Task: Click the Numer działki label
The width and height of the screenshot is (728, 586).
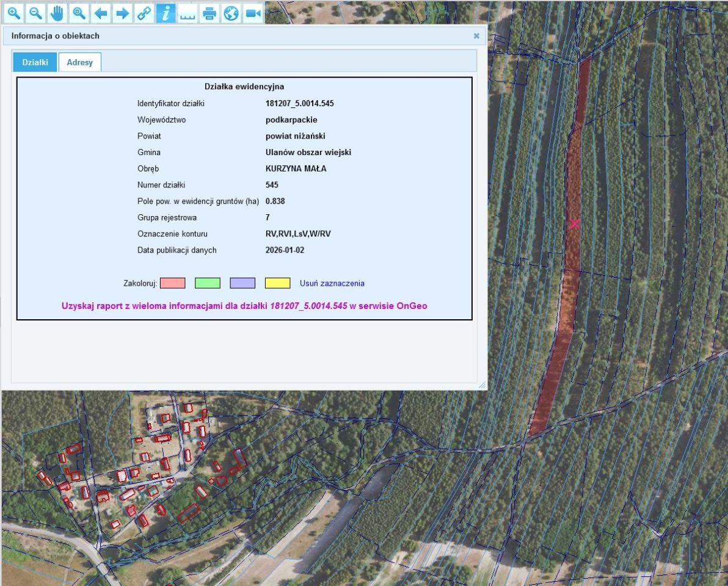Action: click(161, 185)
